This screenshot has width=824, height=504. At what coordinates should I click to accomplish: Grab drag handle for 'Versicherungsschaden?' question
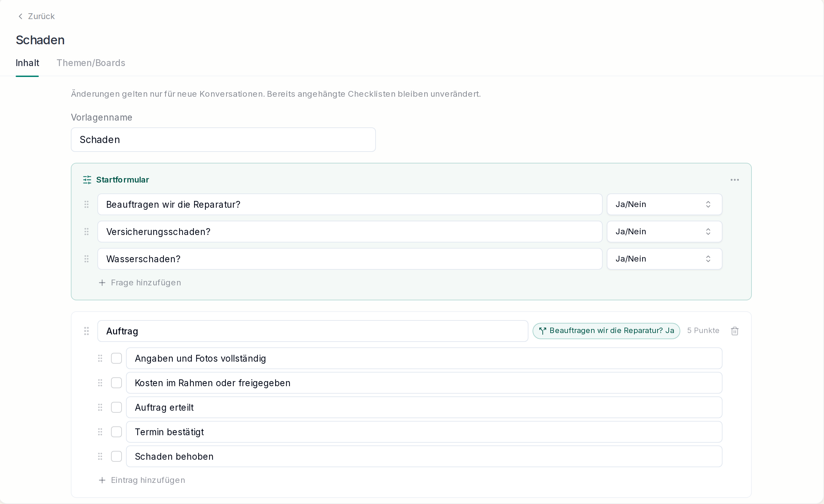coord(86,232)
